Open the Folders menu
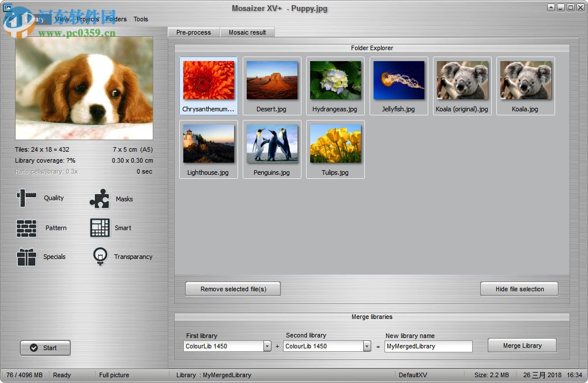The width and height of the screenshot is (588, 383). tap(116, 18)
